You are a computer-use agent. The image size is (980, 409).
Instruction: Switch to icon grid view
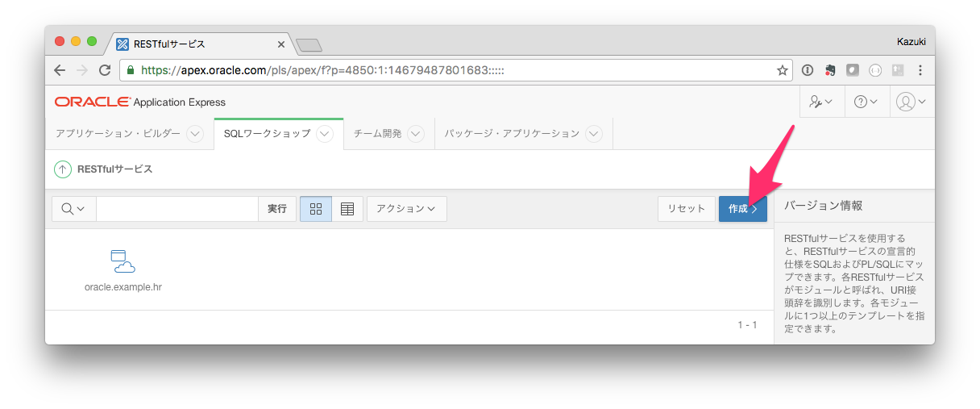point(316,209)
